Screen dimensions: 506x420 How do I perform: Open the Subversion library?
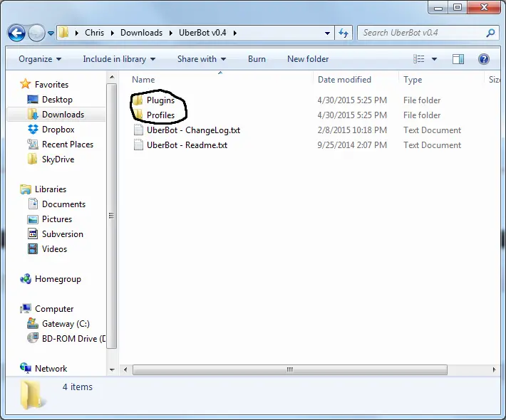[63, 234]
